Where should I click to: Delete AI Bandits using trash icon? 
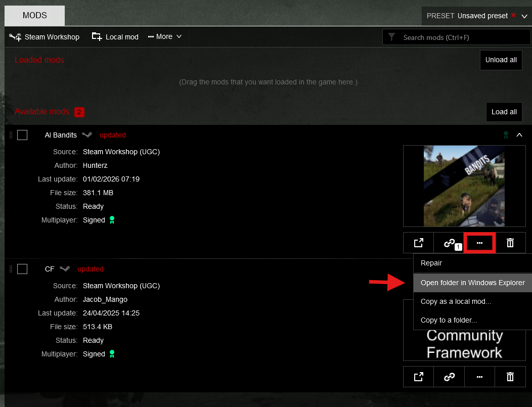[510, 243]
